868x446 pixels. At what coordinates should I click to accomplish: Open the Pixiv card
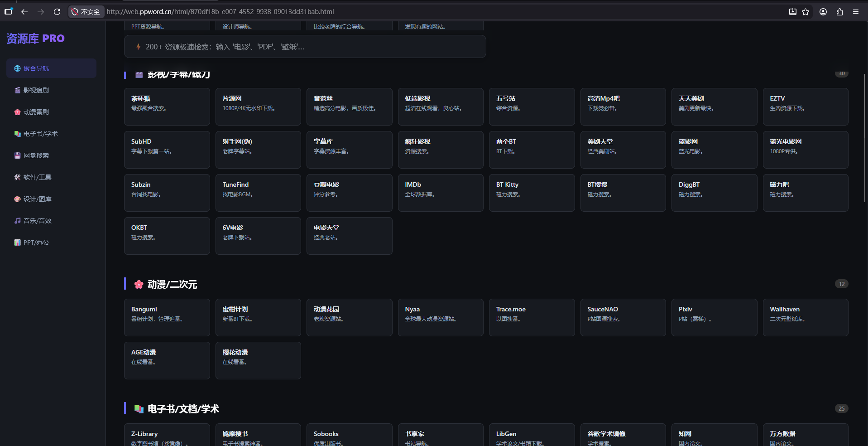(x=715, y=317)
